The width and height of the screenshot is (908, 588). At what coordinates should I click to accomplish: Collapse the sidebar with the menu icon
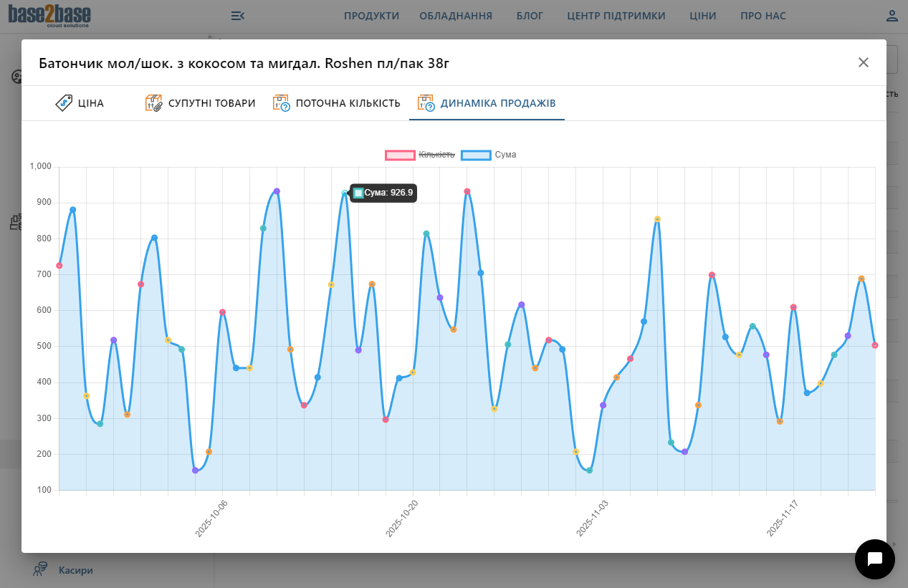pyautogui.click(x=238, y=16)
